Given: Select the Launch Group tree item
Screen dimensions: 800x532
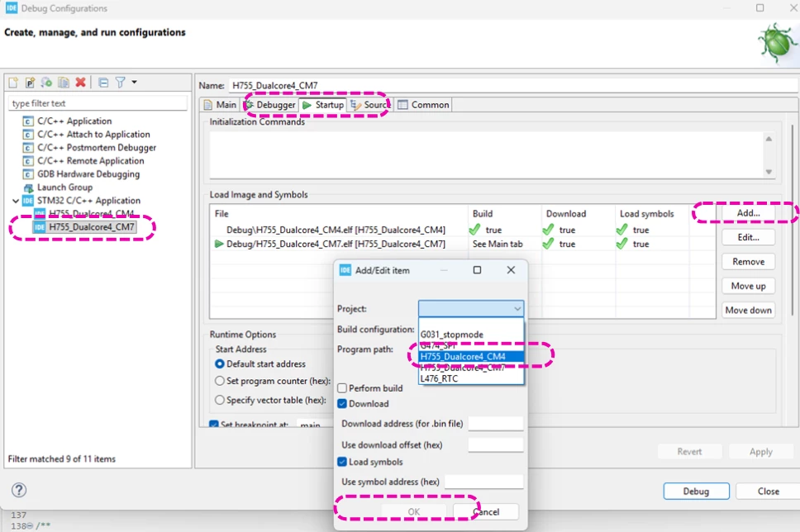Looking at the screenshot, I should [x=64, y=188].
